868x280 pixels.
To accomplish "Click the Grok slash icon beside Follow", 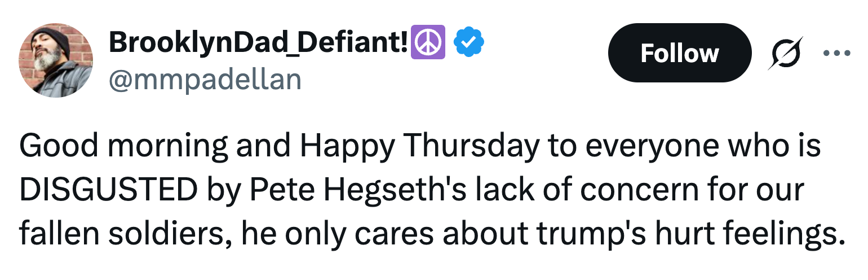I will click(x=785, y=54).
